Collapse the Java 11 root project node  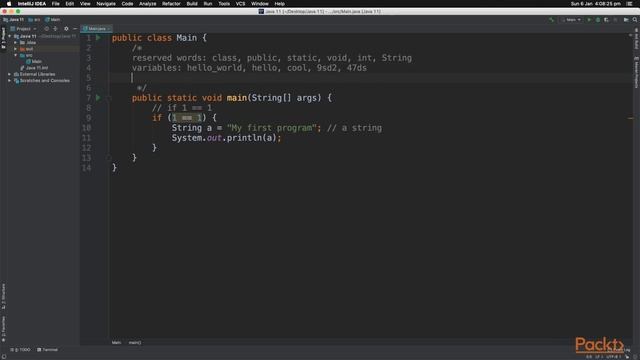click(x=10, y=36)
